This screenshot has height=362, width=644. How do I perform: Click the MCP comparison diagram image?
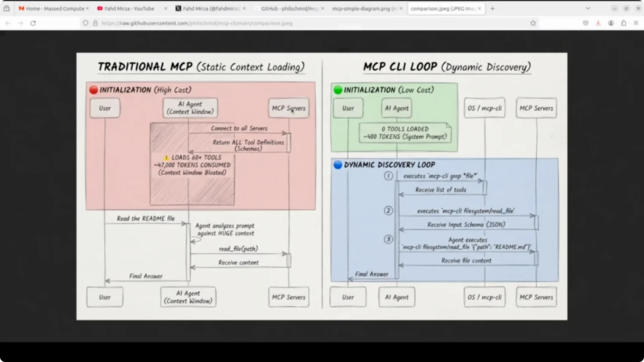click(x=322, y=186)
